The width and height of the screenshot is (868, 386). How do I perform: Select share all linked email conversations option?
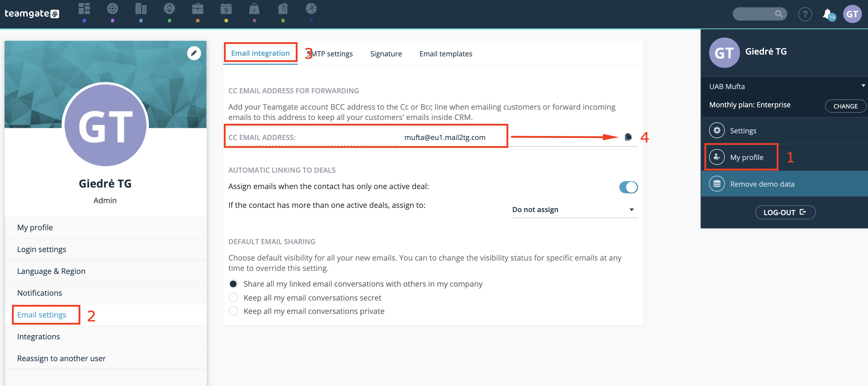[x=233, y=284]
